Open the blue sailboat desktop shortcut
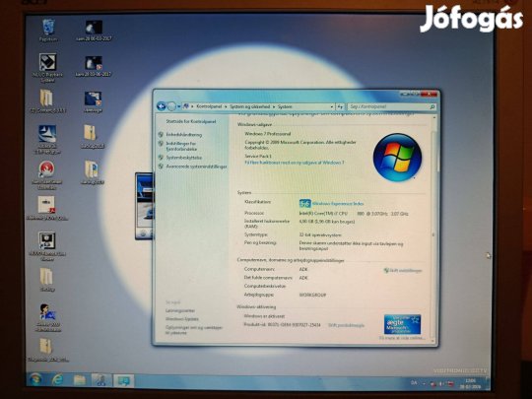The width and height of the screenshot is (532, 399). click(47, 139)
